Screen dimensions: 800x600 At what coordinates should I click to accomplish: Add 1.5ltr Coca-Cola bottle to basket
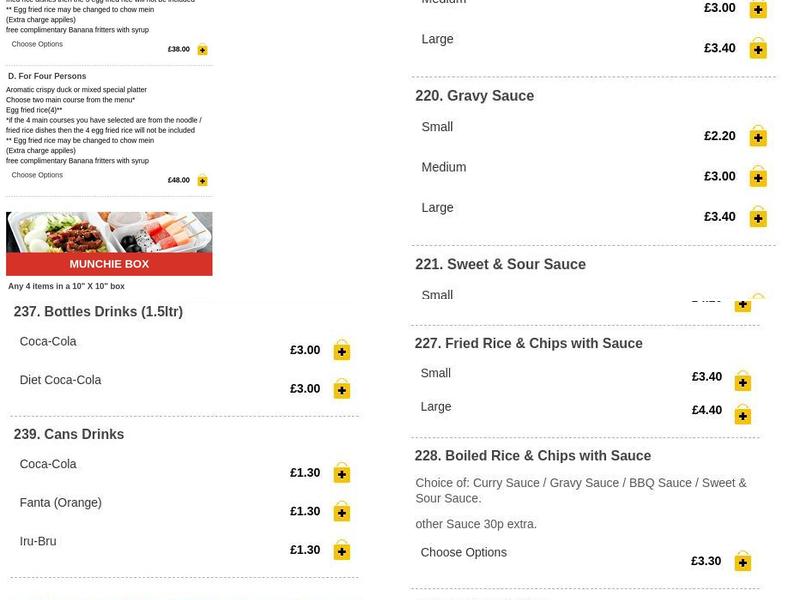[x=342, y=351]
